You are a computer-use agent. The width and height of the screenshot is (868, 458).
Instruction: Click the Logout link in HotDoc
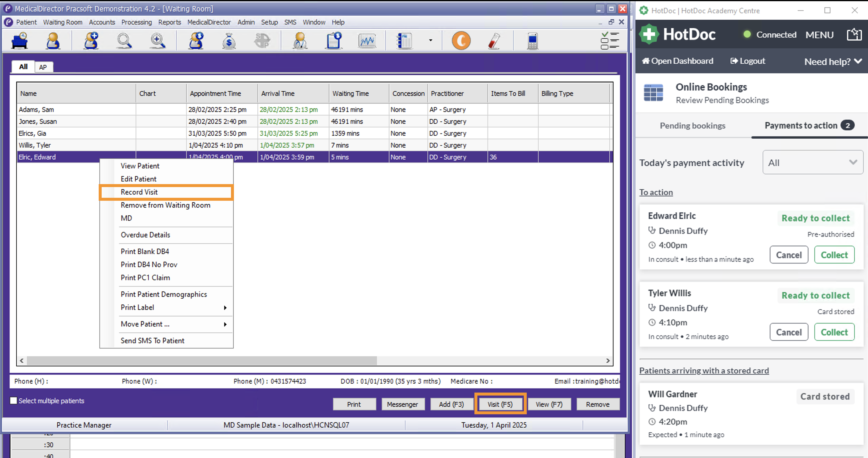point(747,61)
